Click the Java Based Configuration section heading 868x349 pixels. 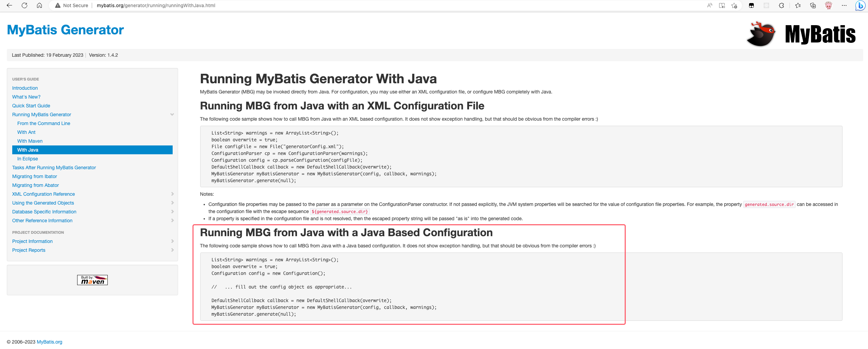(x=346, y=233)
